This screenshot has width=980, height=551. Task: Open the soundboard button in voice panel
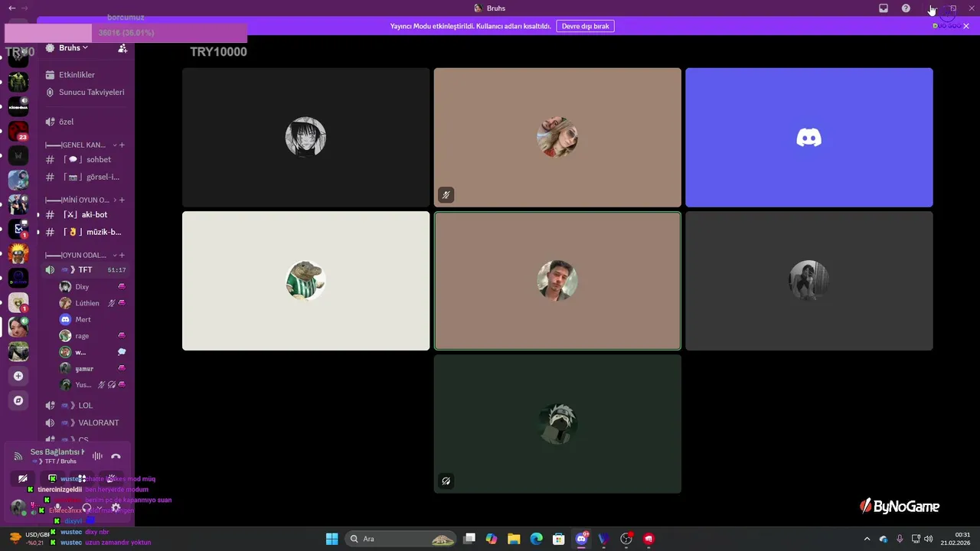click(111, 478)
